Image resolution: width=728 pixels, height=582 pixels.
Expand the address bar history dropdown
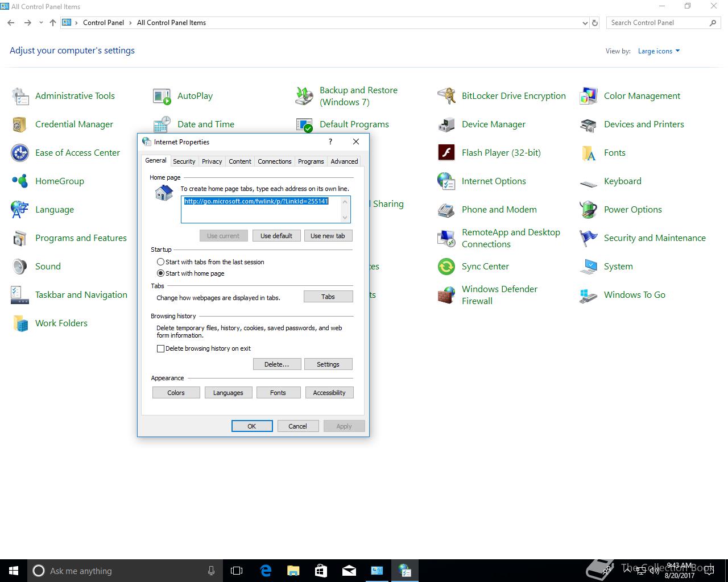pyautogui.click(x=585, y=23)
